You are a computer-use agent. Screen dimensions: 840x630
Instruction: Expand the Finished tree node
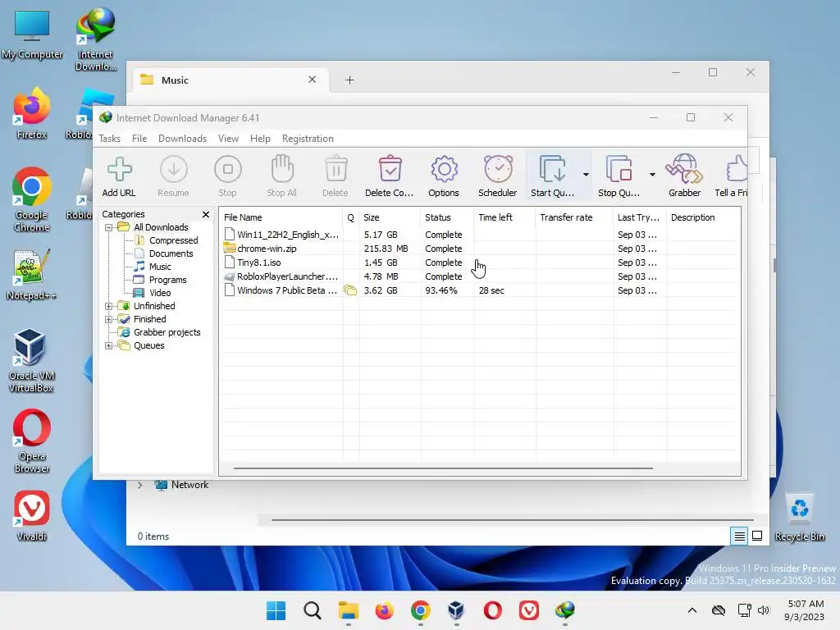(109, 319)
